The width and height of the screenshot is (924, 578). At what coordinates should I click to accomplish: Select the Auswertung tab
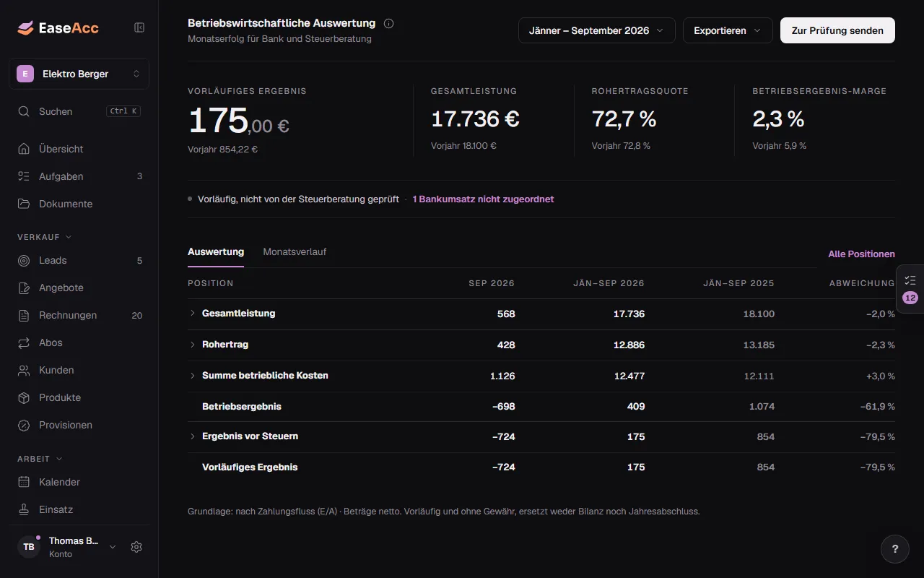(216, 252)
